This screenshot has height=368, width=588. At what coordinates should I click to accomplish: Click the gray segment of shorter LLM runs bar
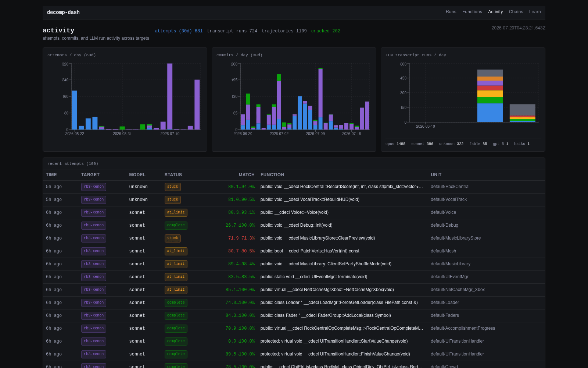coord(522,110)
